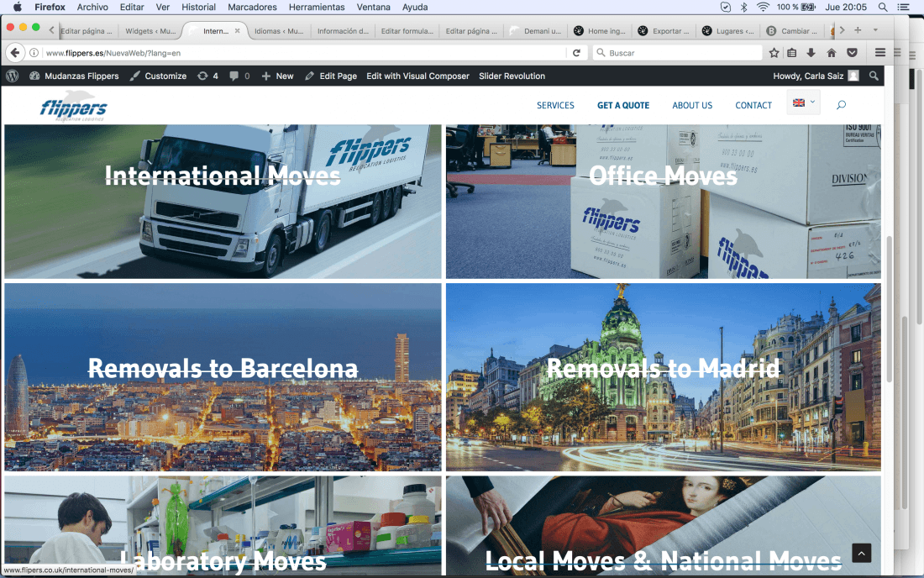This screenshot has height=578, width=924.
Task: Open Removals to Madrid tile
Action: tap(664, 377)
